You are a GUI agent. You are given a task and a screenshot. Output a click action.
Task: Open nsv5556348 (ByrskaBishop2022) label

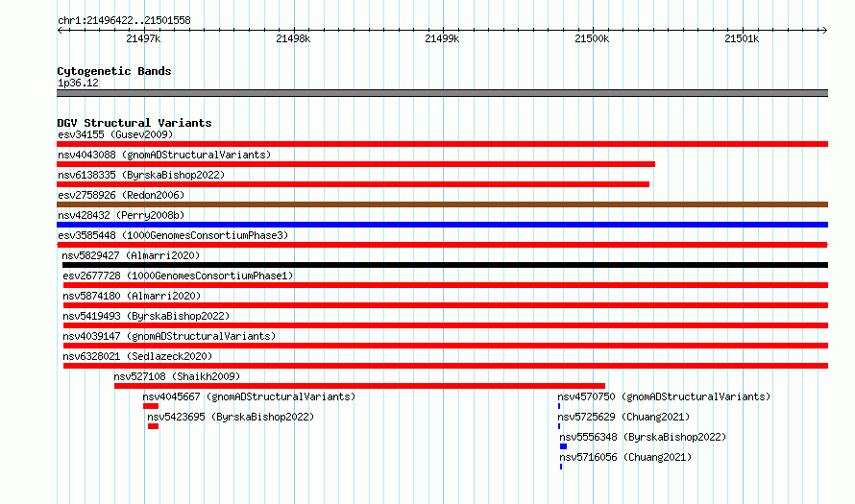[643, 437]
